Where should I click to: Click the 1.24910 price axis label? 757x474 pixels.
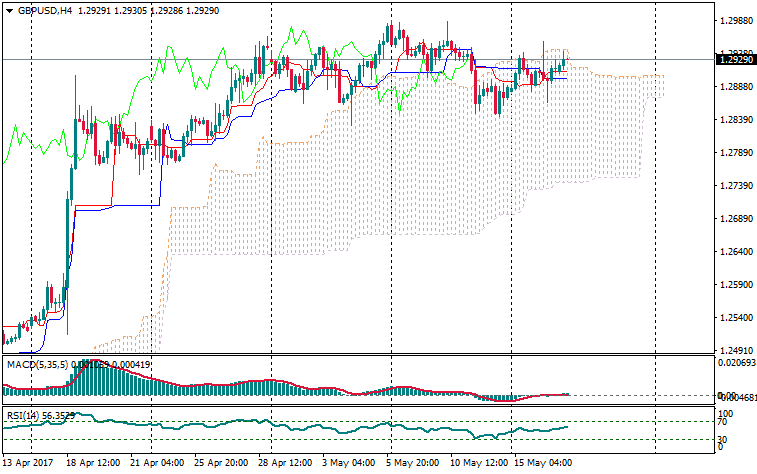[735, 350]
